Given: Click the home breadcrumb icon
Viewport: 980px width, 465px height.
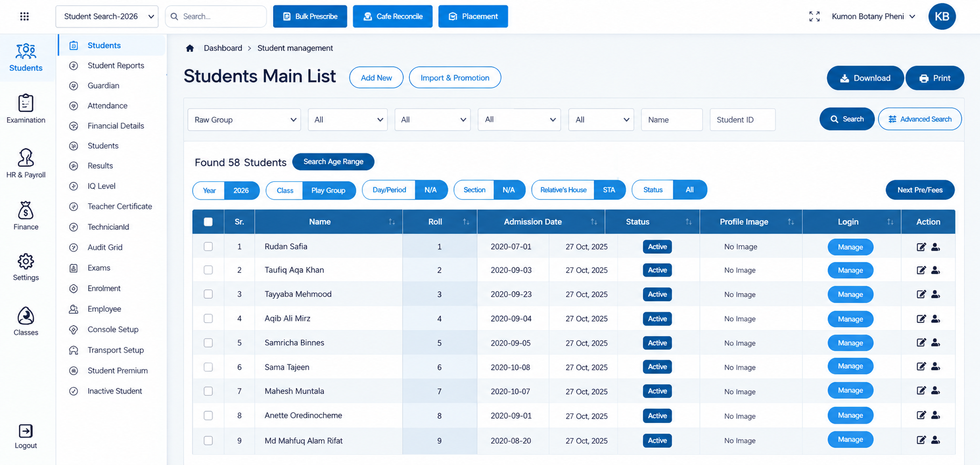Looking at the screenshot, I should [190, 48].
